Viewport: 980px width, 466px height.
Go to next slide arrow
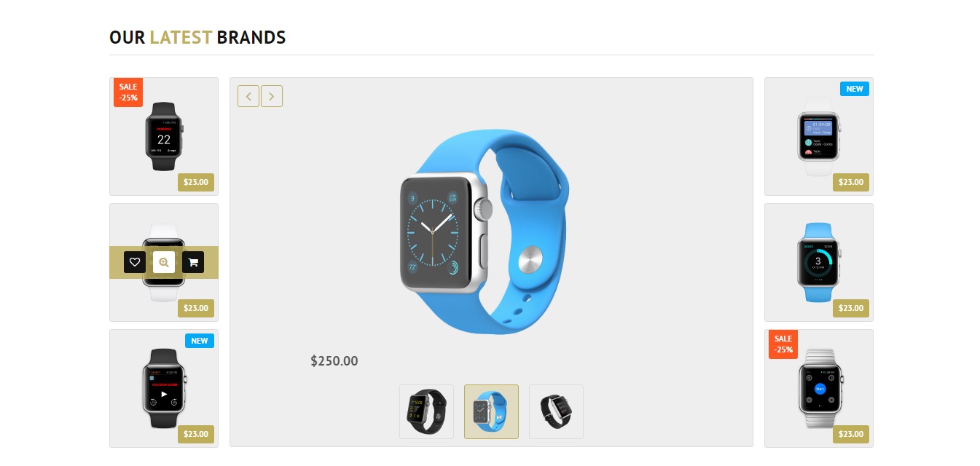point(272,96)
